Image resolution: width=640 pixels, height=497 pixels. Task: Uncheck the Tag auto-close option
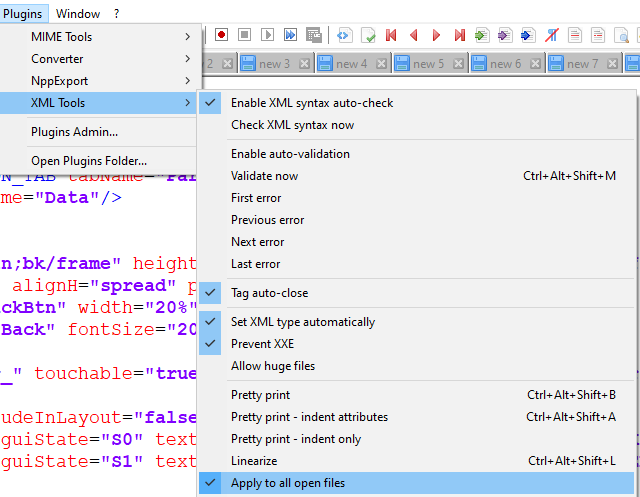click(269, 293)
